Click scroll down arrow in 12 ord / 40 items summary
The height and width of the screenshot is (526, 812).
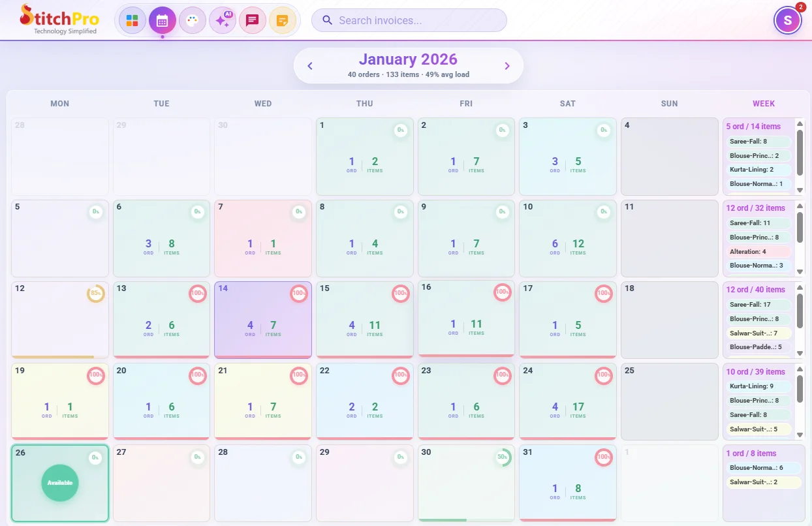tap(800, 353)
